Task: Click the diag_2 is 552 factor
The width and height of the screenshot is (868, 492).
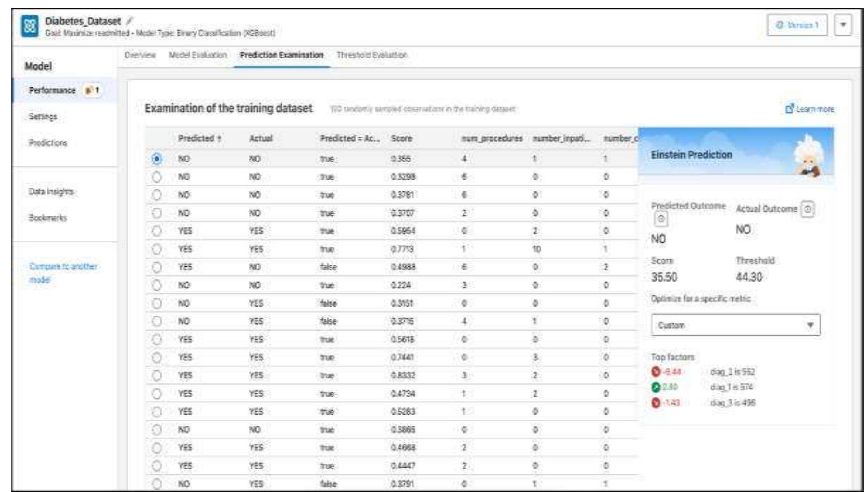Action: click(732, 372)
